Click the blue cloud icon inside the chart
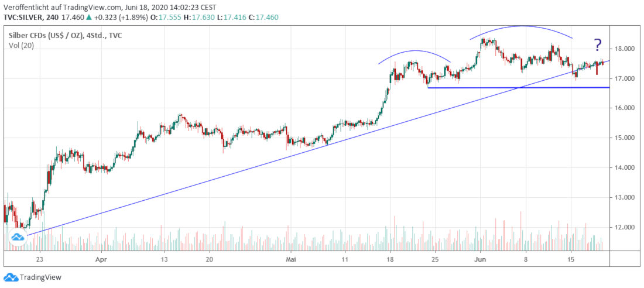The width and height of the screenshot is (644, 288). click(18, 238)
